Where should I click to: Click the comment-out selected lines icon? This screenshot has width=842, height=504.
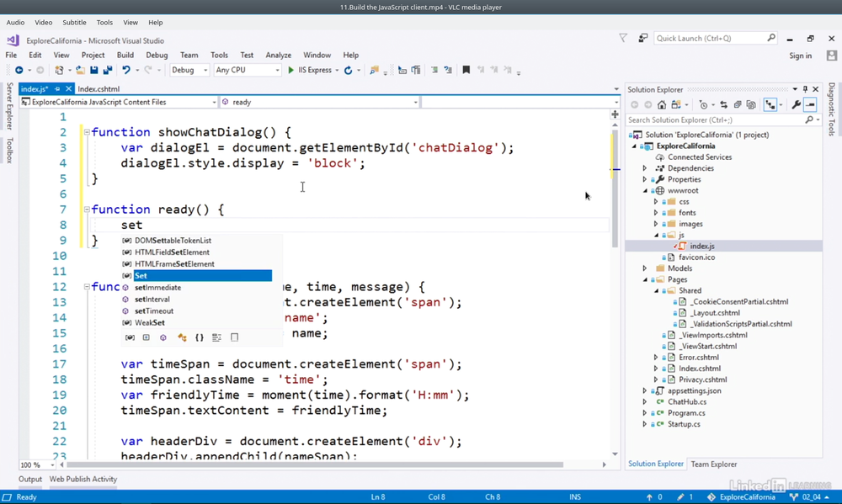coord(434,71)
